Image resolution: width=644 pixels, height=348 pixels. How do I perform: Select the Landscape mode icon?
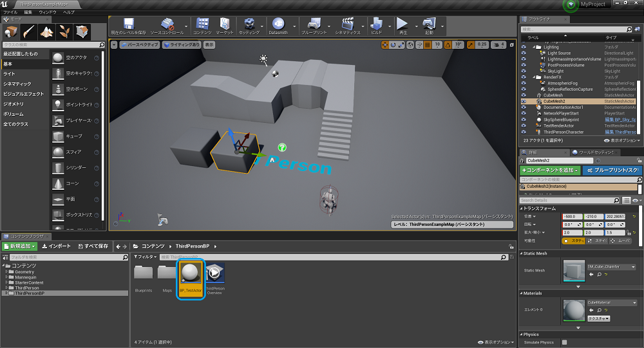(46, 32)
